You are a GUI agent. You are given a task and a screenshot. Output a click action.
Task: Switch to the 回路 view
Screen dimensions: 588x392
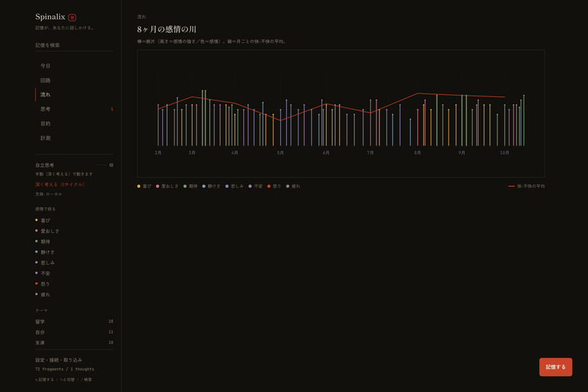point(74,80)
